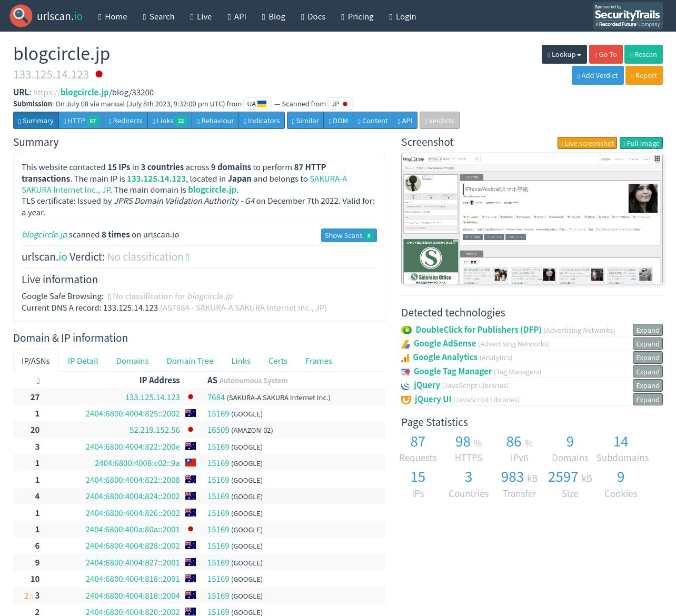Expand Google Tag Manager details
676x616 pixels.
coord(648,372)
